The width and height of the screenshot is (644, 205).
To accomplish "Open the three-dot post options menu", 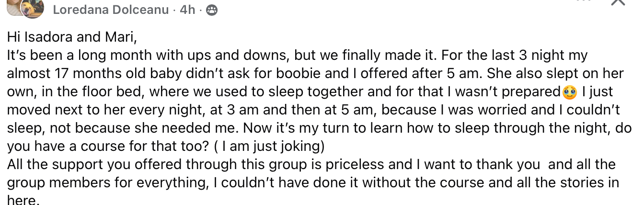I will [584, 1].
